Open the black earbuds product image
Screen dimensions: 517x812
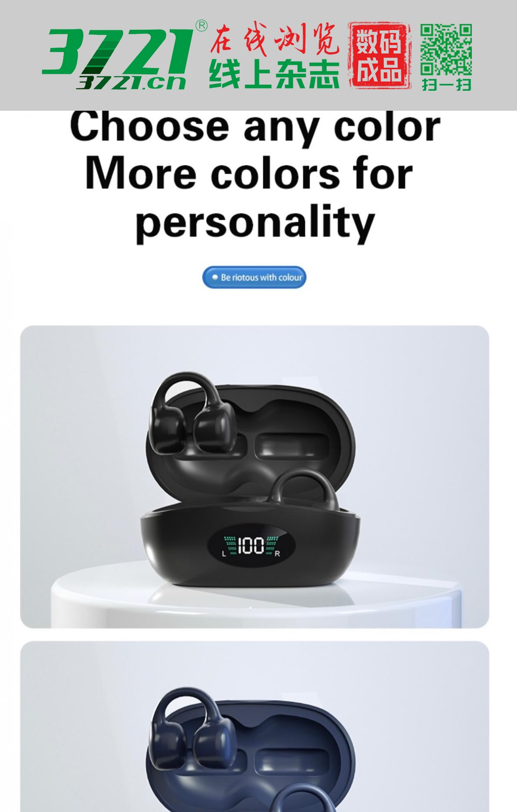[255, 476]
